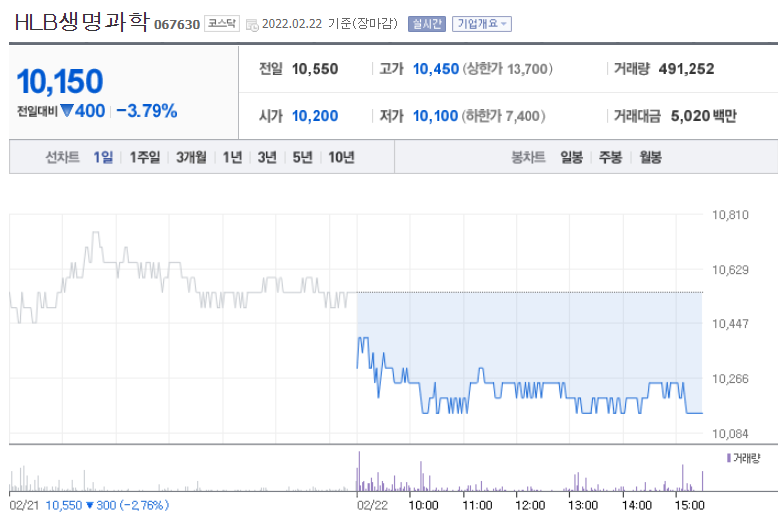Click the HLB생명과학 stock title
This screenshot has height=529, width=778.
(82, 22)
